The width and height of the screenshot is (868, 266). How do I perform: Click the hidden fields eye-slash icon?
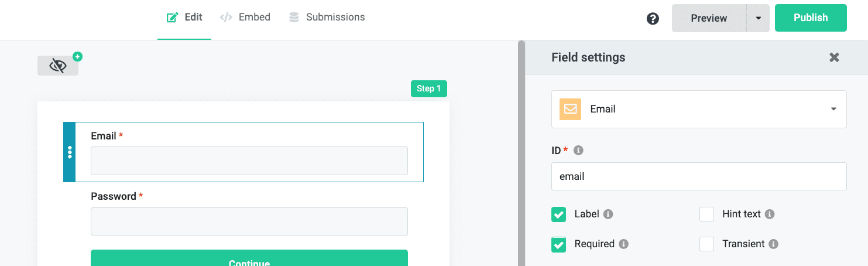click(x=58, y=66)
